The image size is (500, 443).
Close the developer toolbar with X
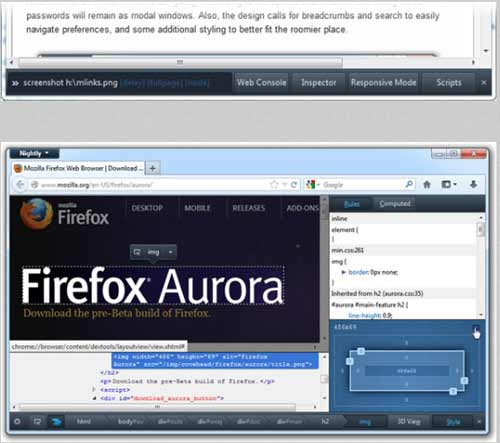click(484, 83)
